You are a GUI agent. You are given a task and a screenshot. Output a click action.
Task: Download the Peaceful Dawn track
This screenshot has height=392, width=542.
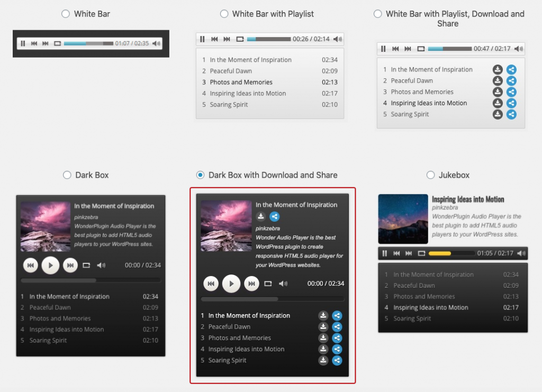coord(323,326)
